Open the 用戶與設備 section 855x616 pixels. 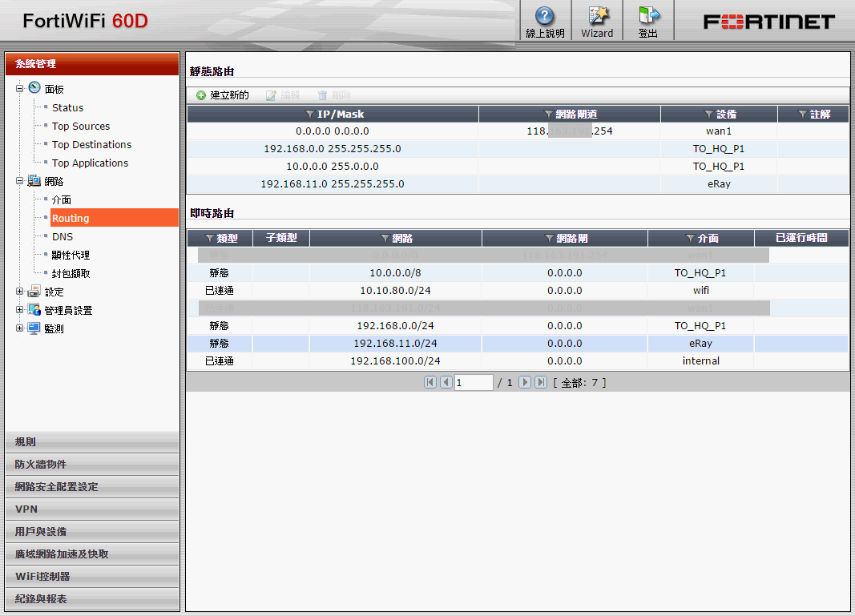[92, 532]
